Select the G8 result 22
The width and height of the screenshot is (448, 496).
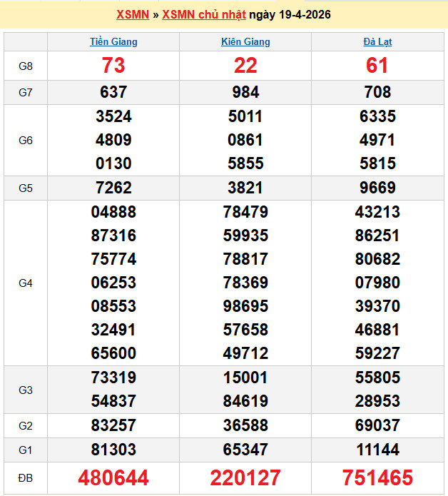pos(245,66)
